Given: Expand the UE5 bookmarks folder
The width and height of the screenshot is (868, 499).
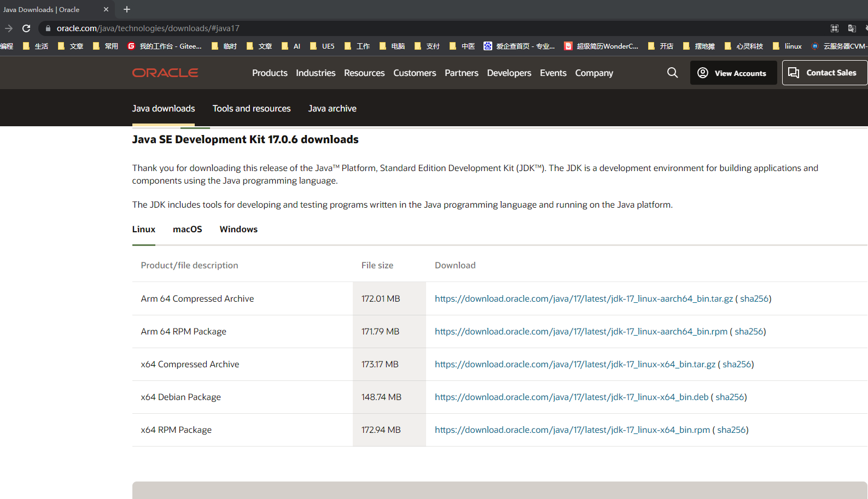Looking at the screenshot, I should (x=322, y=46).
